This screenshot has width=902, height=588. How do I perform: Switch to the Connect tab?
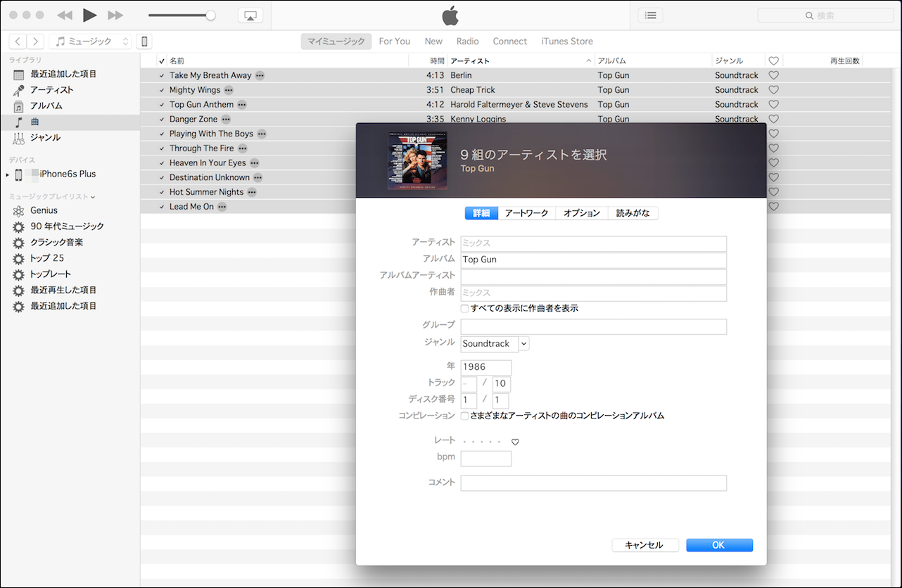coord(509,41)
